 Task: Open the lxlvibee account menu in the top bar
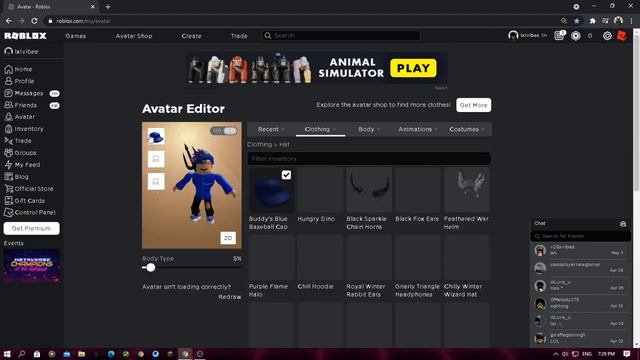(x=528, y=36)
